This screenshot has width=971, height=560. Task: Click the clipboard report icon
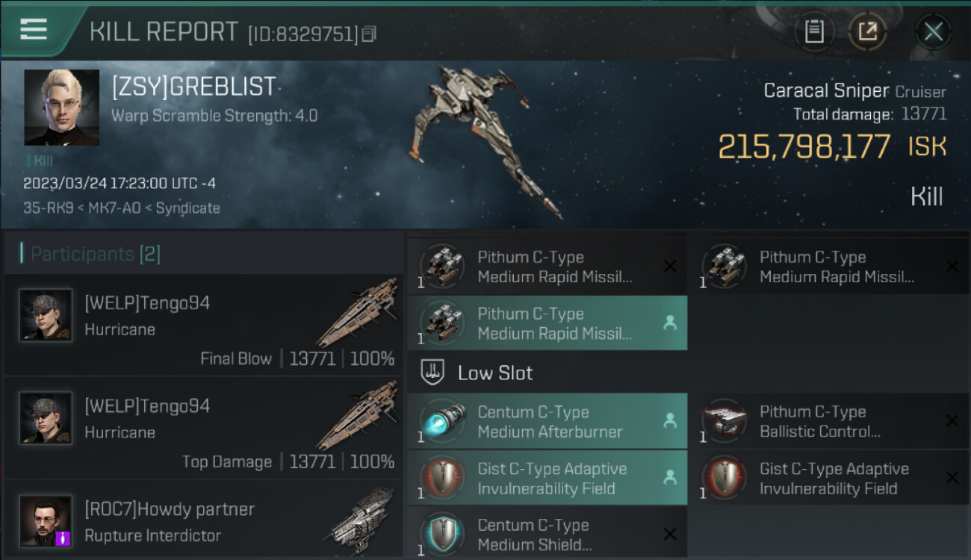point(814,32)
